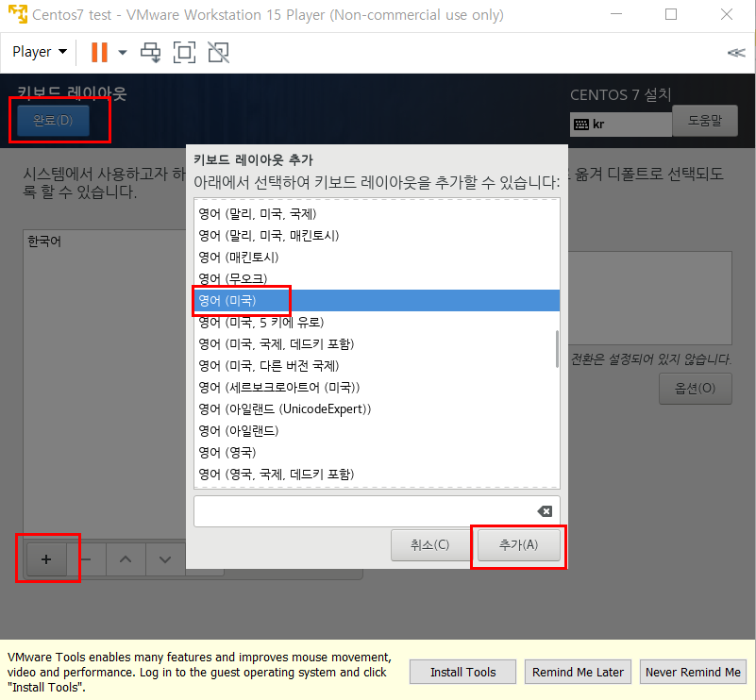
Task: Select 영어 (미국, 다른 버전 국제) layout
Action: [x=377, y=366]
